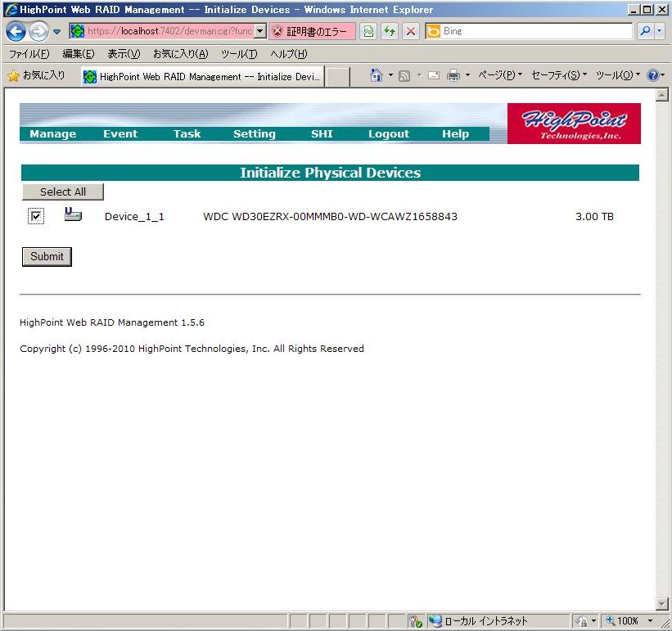Click the scrollbar up arrow
The width and height of the screenshot is (672, 631).
click(662, 95)
